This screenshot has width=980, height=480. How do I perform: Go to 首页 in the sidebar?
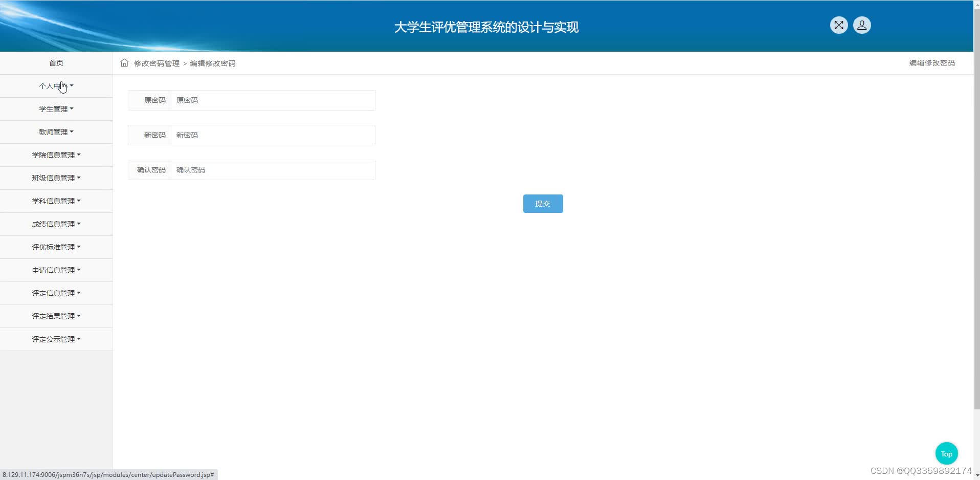click(x=56, y=63)
